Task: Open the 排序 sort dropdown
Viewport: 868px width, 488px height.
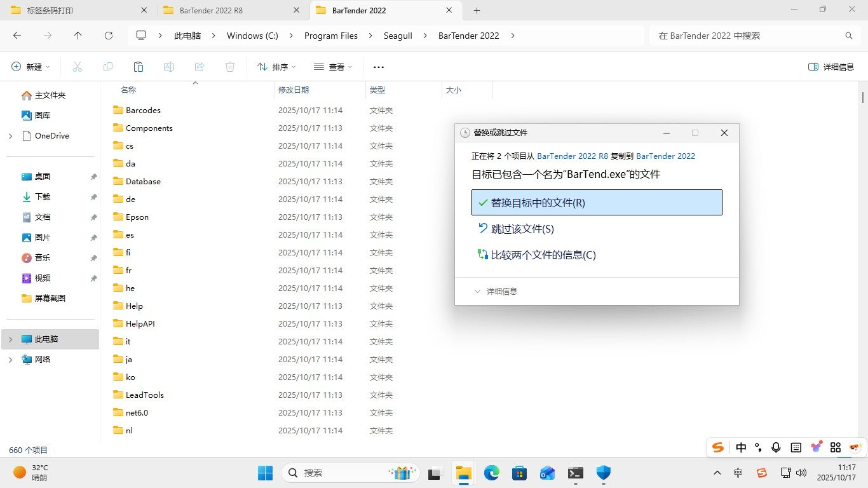Action: pos(276,67)
